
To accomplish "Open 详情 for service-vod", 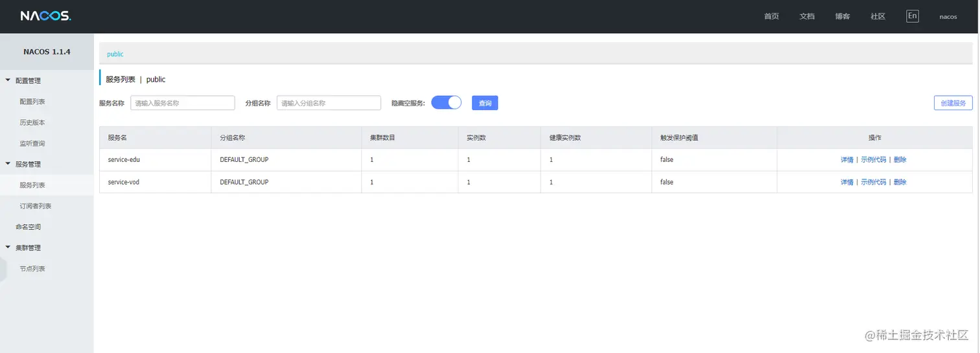I will [x=847, y=183].
